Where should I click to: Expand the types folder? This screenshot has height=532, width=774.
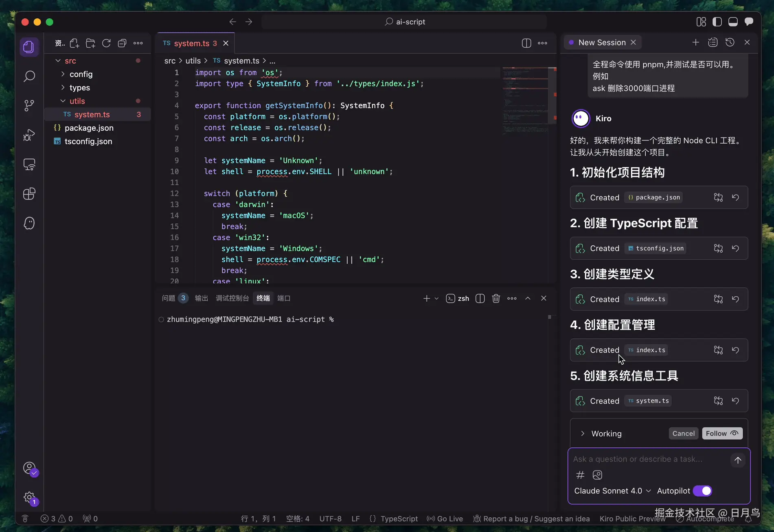pyautogui.click(x=63, y=88)
